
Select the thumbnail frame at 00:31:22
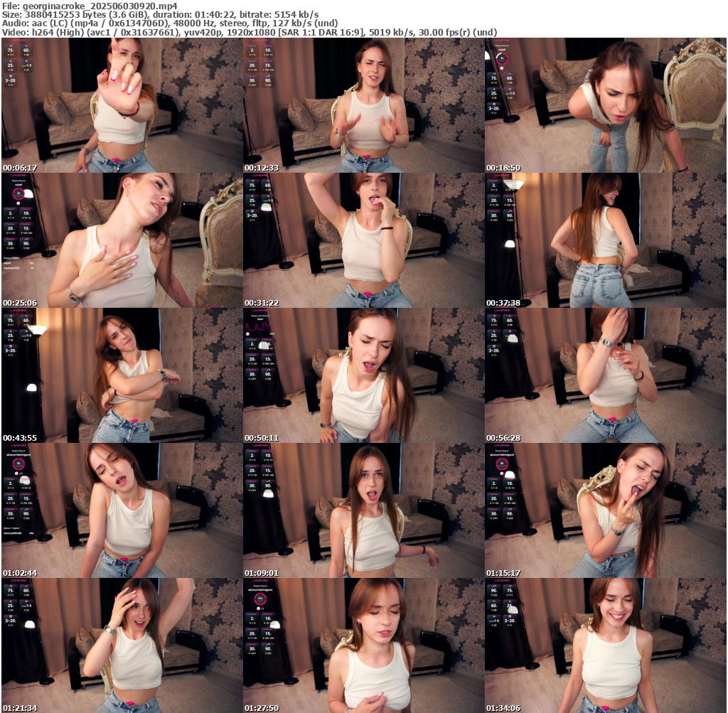(363, 240)
